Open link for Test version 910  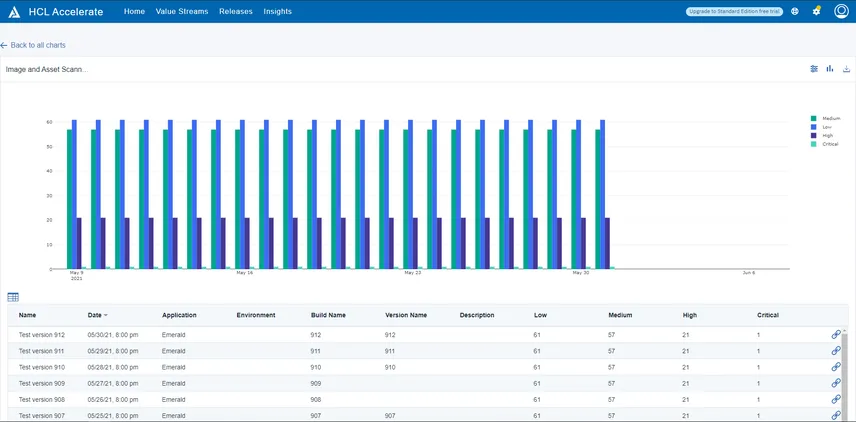click(x=836, y=367)
